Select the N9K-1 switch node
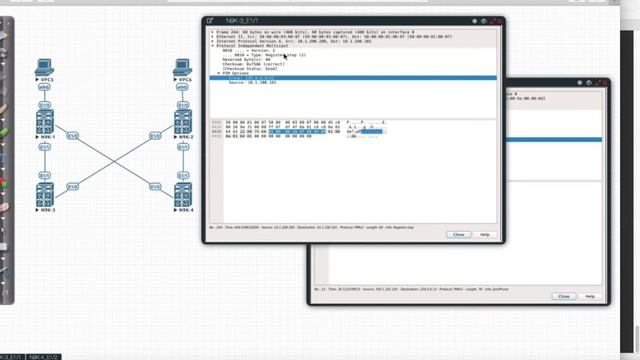The image size is (640, 360). (45, 122)
